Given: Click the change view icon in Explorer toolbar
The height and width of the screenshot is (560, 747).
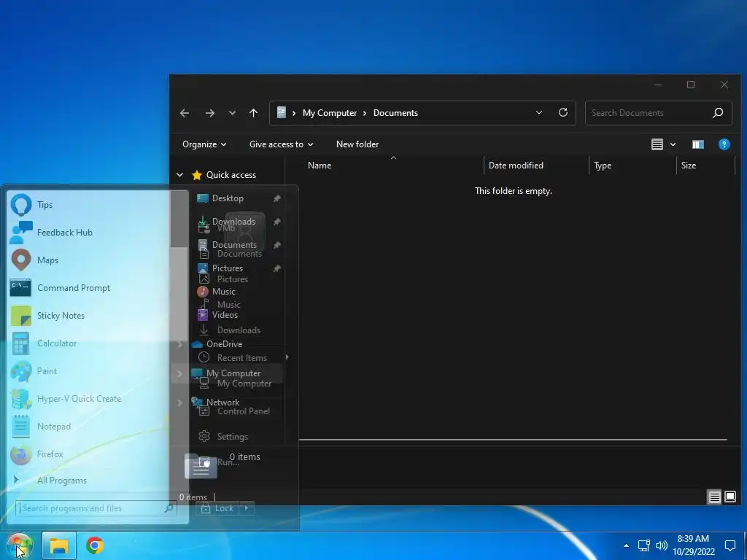Looking at the screenshot, I should tap(657, 144).
